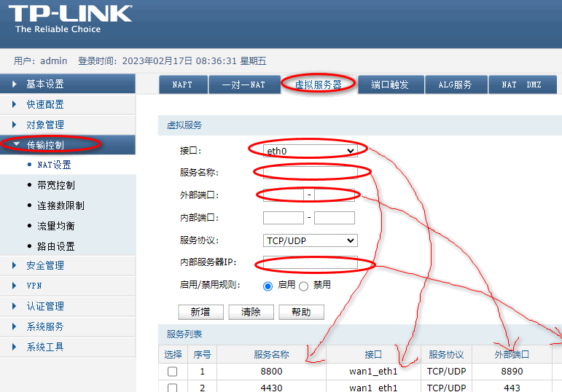Screen dimensions: 562x392
Task: Click the 清除 button
Action: pyautogui.click(x=251, y=312)
